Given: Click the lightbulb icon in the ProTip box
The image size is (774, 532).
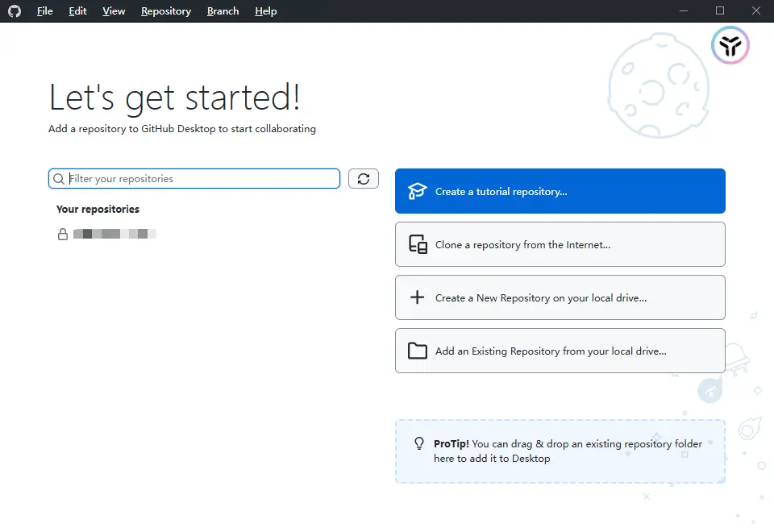Looking at the screenshot, I should [x=419, y=443].
